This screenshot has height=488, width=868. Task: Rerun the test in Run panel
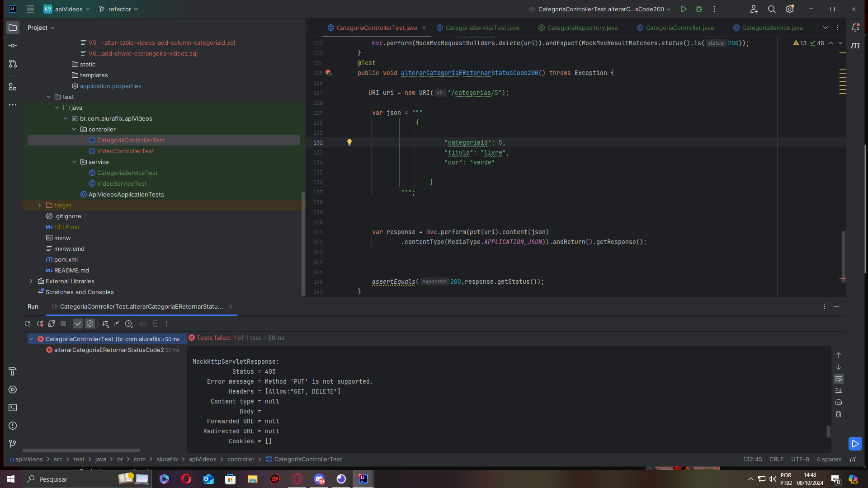(x=28, y=324)
